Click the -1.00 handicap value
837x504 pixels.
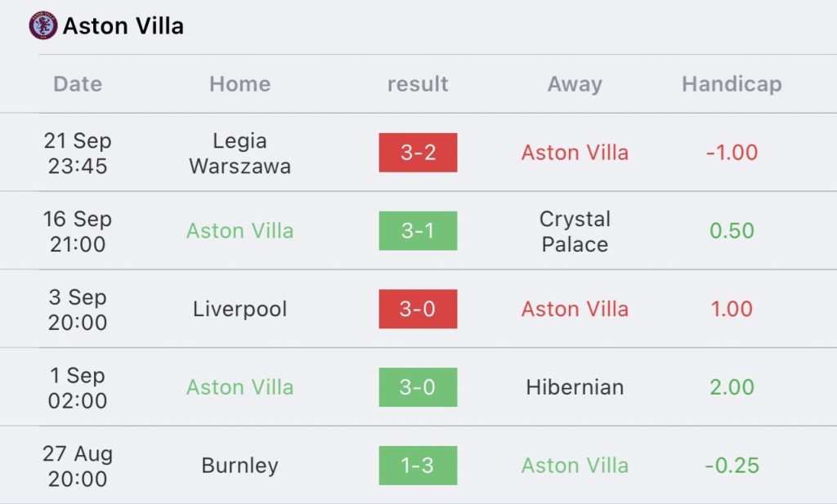tap(732, 153)
